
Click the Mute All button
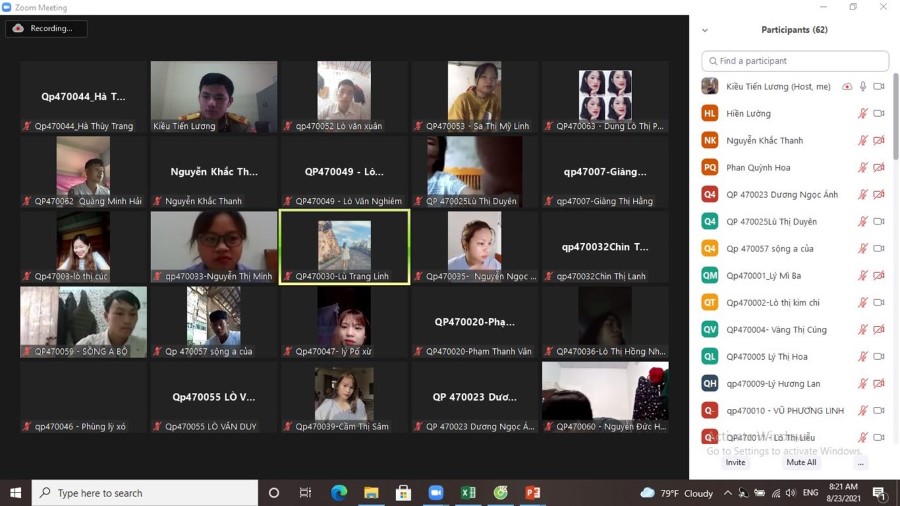pos(801,462)
